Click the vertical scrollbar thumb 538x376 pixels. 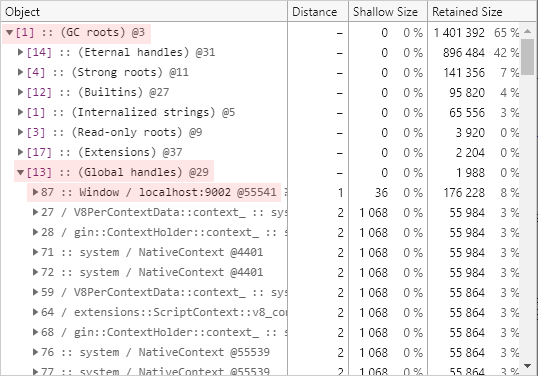pos(527,57)
